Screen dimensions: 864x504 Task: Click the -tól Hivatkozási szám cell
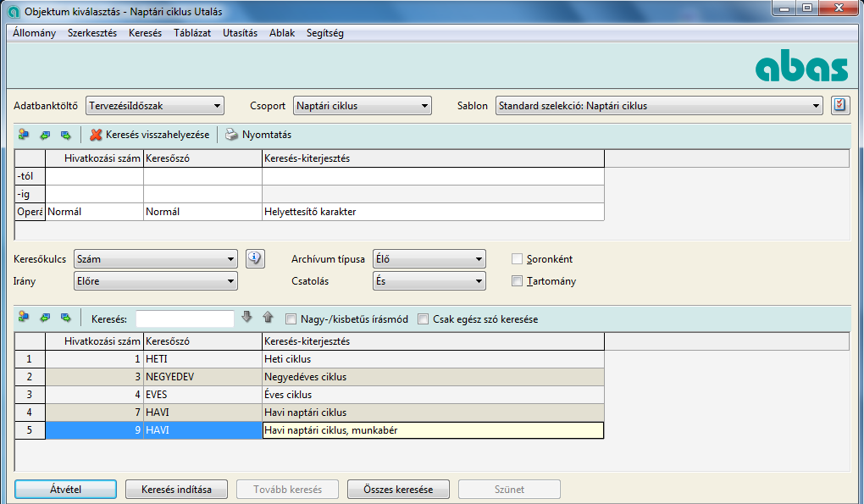click(94, 176)
